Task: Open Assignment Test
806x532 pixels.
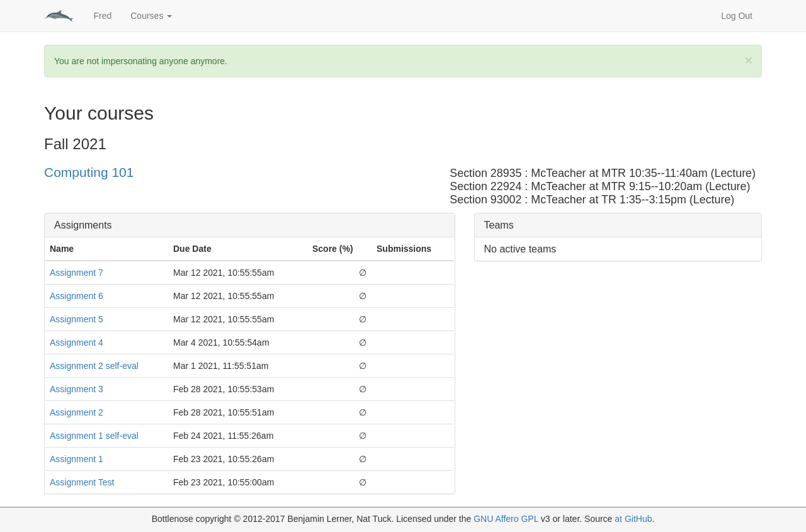Action: pyautogui.click(x=82, y=482)
